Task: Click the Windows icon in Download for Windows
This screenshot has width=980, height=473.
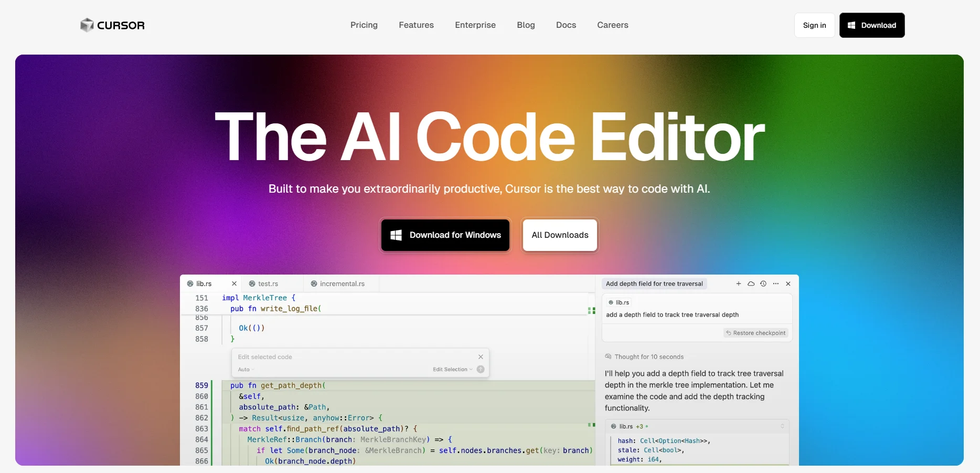Action: 396,235
